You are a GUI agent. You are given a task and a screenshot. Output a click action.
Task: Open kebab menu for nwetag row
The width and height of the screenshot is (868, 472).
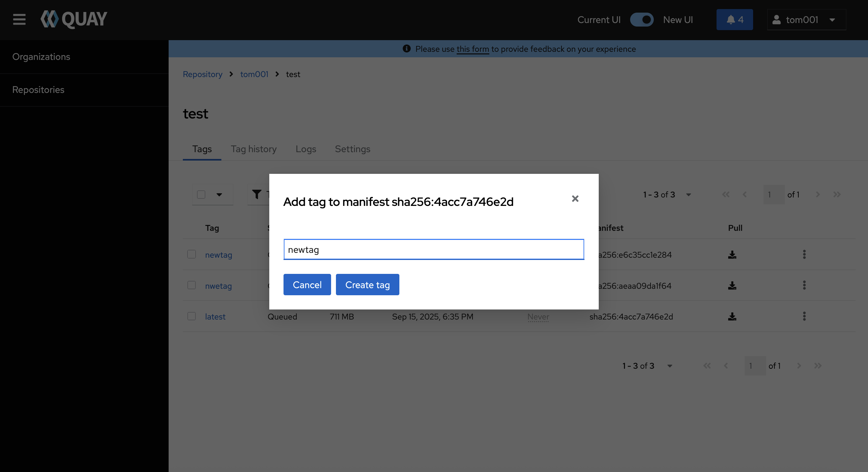click(804, 286)
